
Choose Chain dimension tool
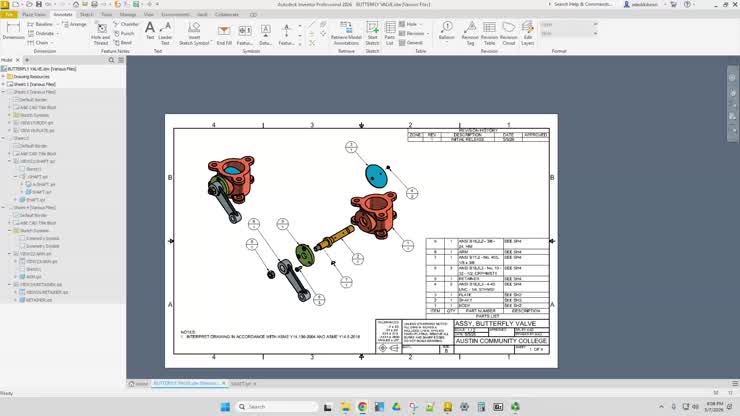tap(39, 42)
